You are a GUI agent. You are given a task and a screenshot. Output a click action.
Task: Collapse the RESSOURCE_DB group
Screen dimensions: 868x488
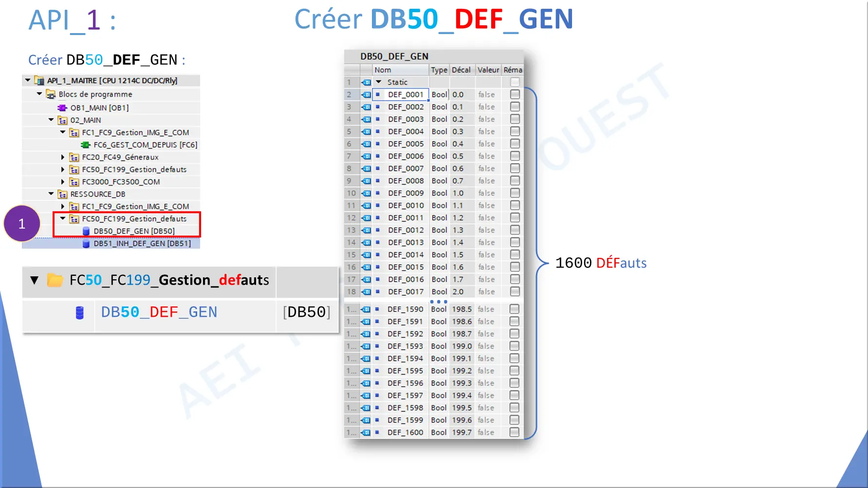51,194
